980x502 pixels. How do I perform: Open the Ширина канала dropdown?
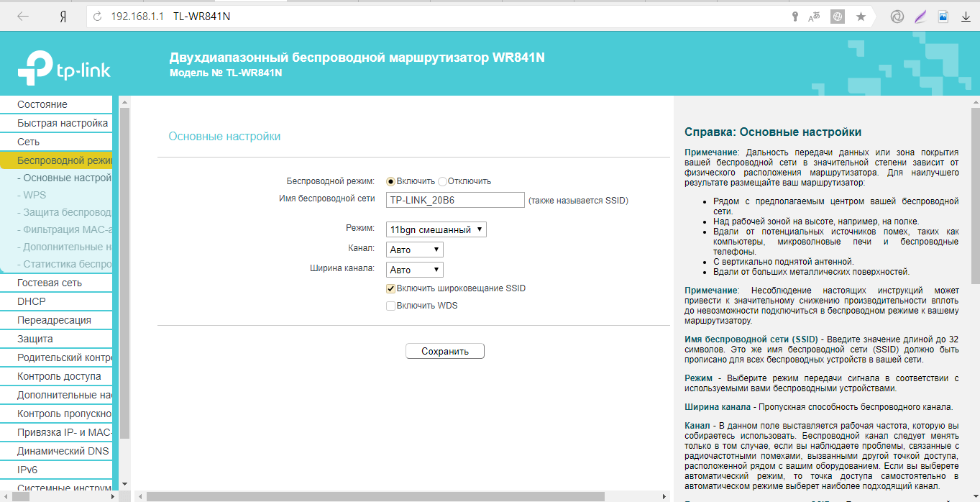coord(415,270)
